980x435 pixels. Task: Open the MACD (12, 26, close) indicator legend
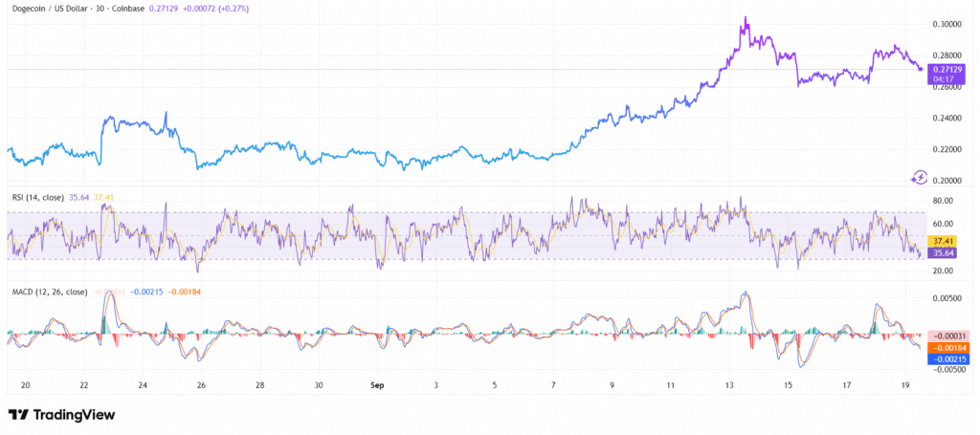point(50,292)
